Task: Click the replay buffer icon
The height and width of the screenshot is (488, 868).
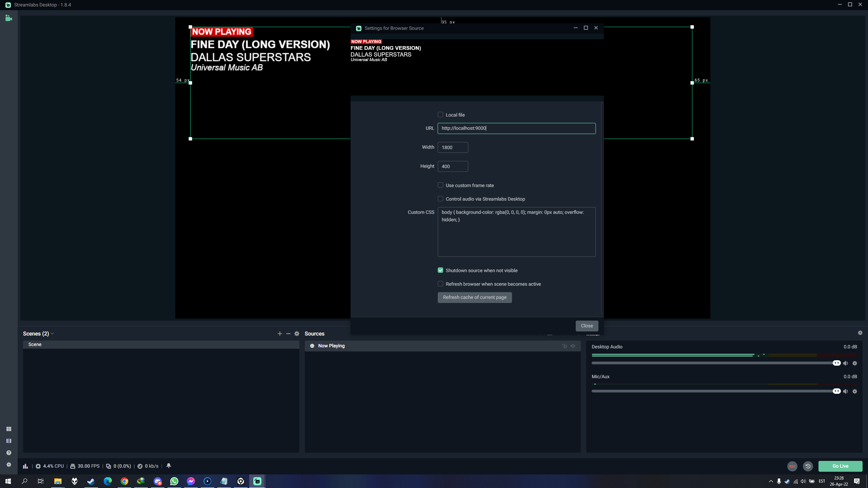Action: click(x=808, y=466)
